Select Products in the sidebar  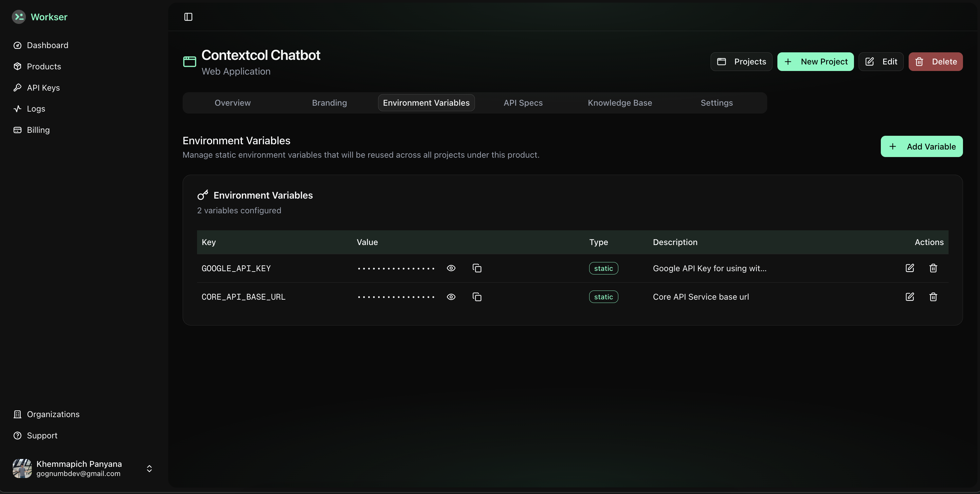coord(44,66)
